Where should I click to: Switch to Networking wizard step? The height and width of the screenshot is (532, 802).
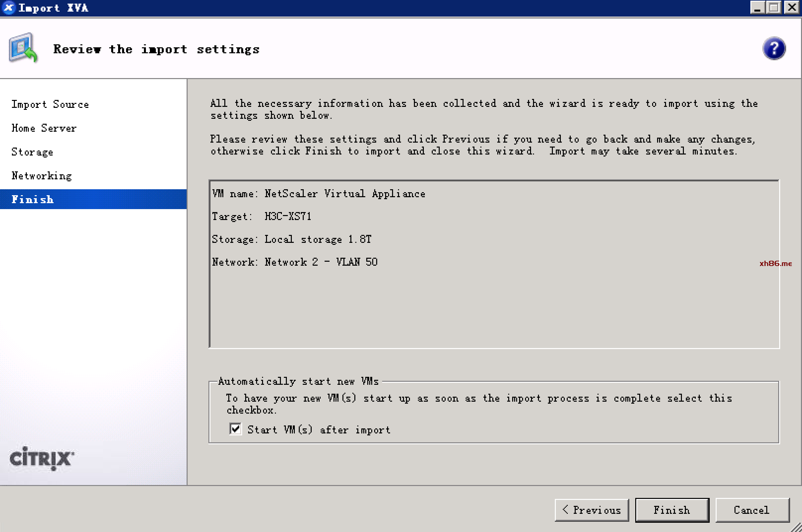(x=42, y=176)
